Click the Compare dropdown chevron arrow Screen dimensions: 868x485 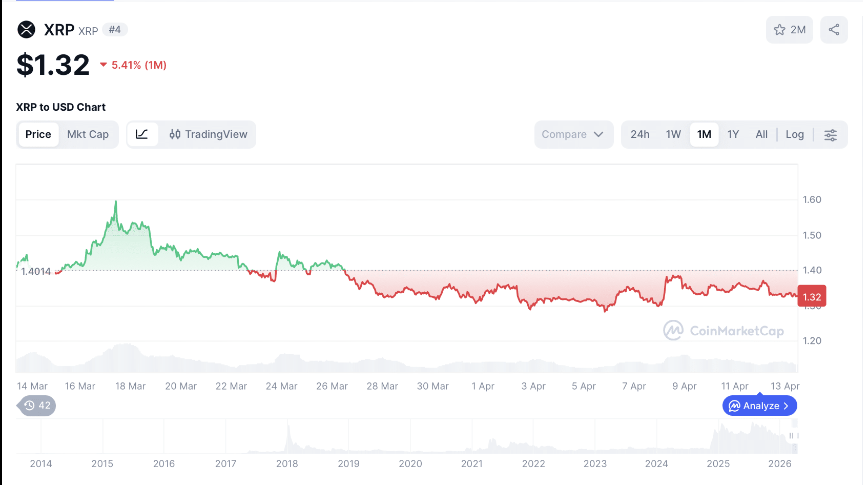598,134
